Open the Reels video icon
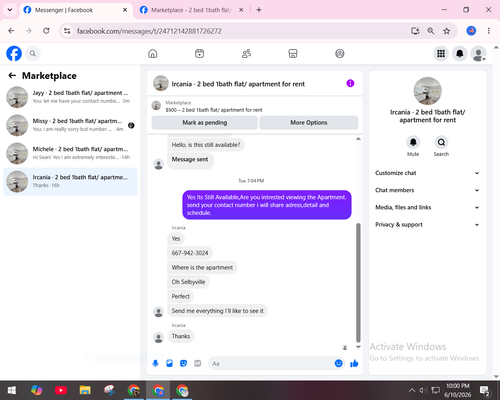 click(199, 53)
